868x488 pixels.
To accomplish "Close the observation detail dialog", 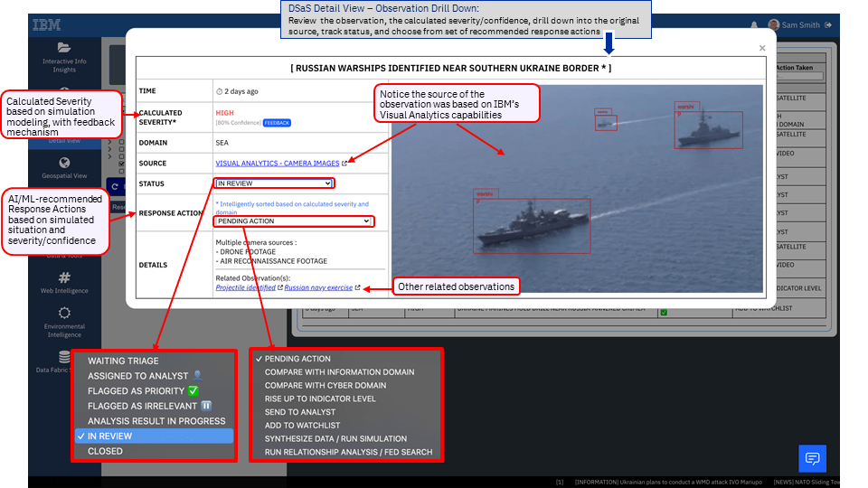I will tap(762, 48).
